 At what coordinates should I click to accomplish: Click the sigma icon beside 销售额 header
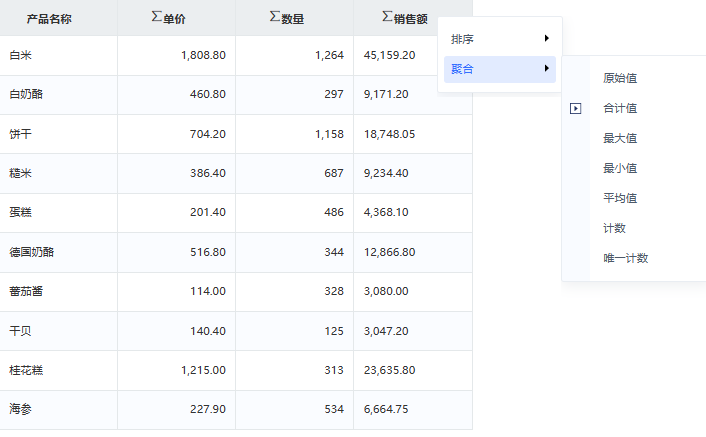click(387, 17)
